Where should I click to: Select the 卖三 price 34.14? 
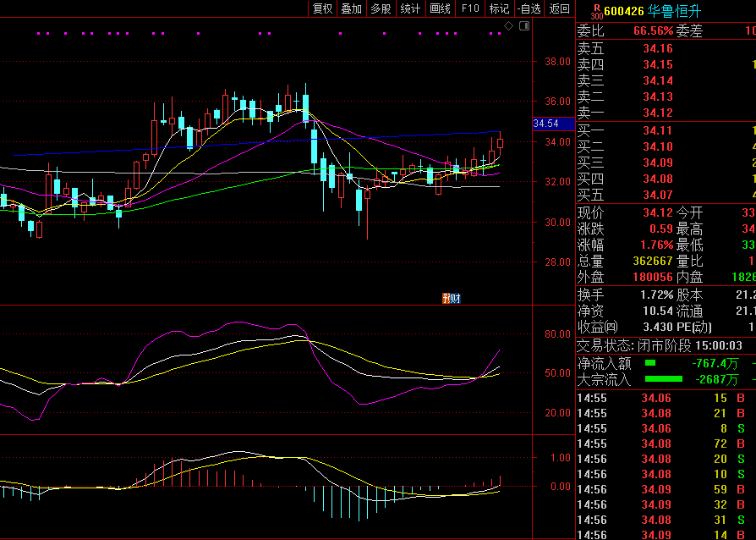(658, 80)
